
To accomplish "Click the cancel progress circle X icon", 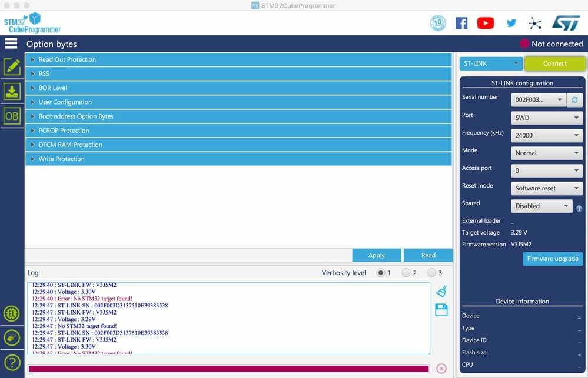I will coord(441,369).
